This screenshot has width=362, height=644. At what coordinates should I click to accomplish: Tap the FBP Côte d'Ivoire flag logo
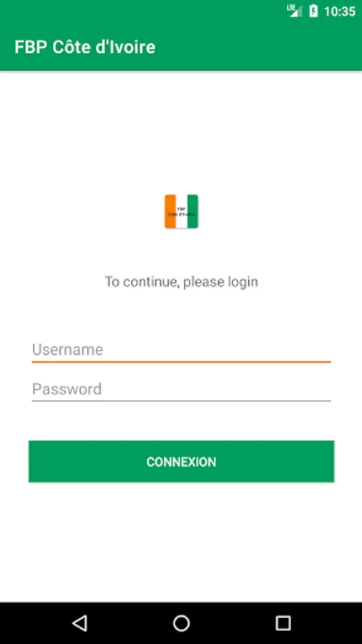pyautogui.click(x=182, y=212)
